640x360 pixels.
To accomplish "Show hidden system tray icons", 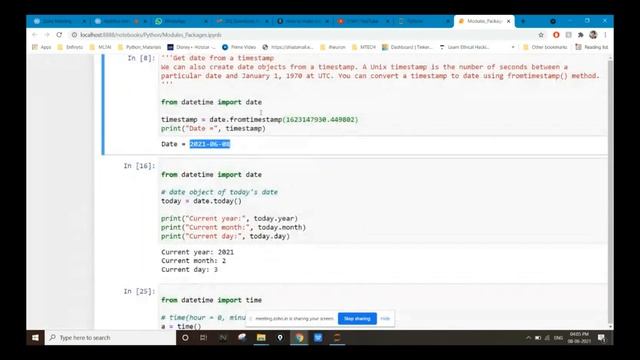I will 528,338.
